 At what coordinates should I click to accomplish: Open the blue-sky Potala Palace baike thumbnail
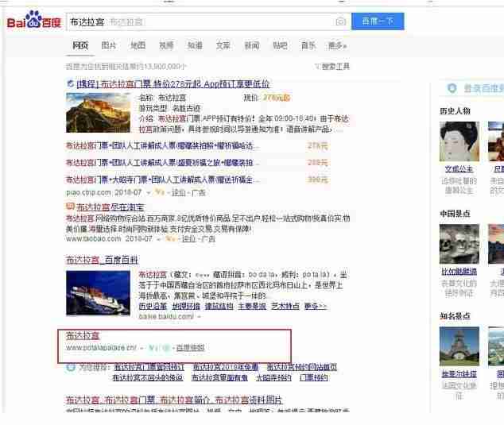click(99, 293)
